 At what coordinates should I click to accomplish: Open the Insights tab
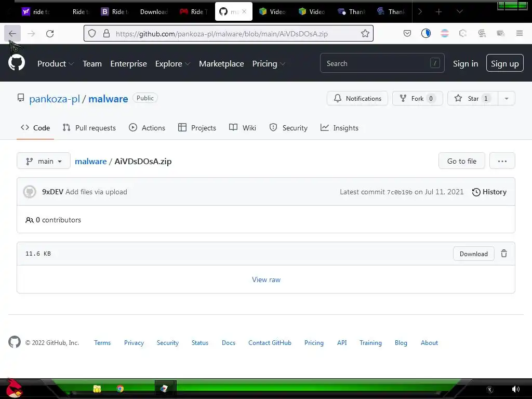(x=339, y=128)
